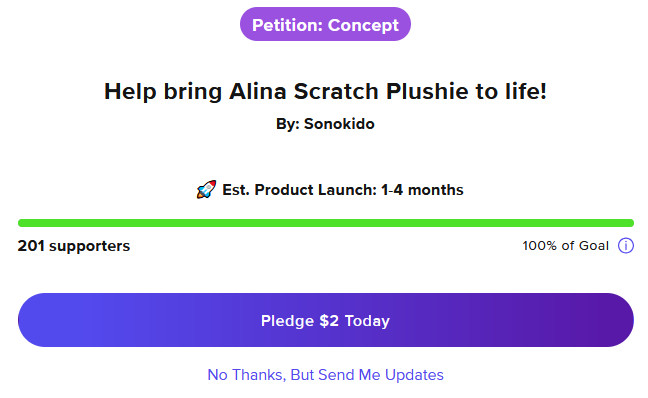This screenshot has width=648, height=398.
Task: Click the Sonokido creator name
Action: point(339,124)
